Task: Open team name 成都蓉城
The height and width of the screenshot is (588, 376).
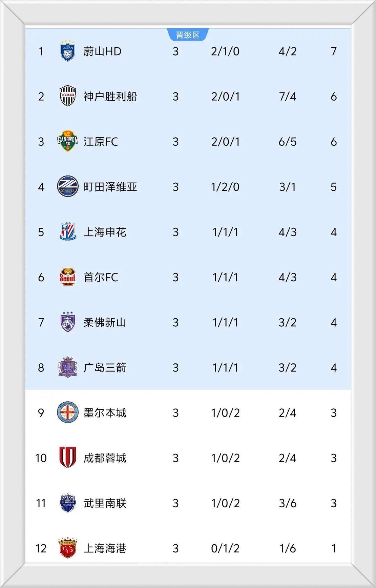Action: 105,458
